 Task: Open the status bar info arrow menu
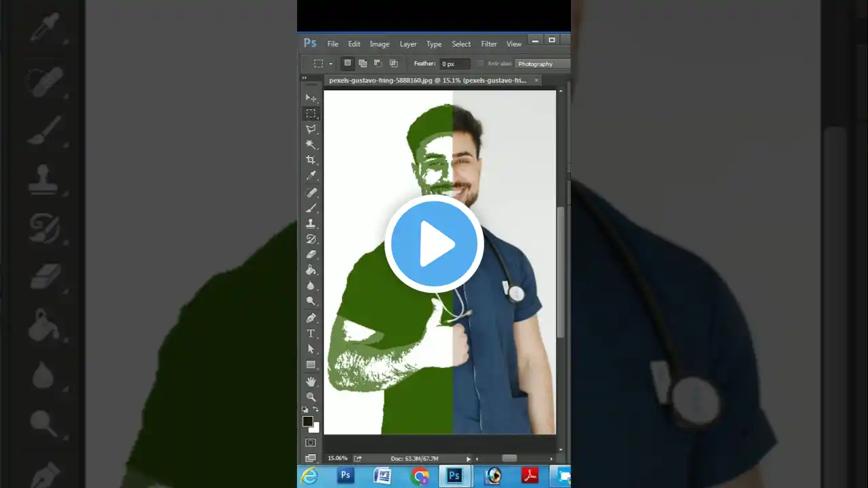(468, 459)
